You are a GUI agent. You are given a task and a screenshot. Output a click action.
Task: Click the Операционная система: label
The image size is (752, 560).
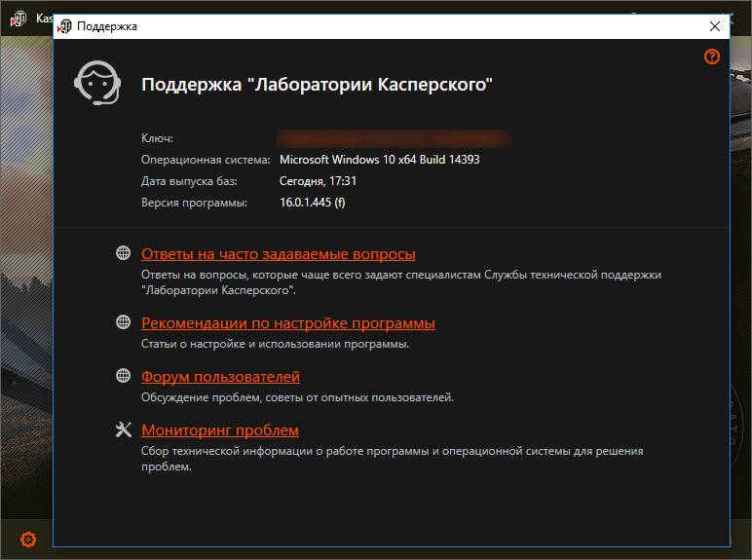coord(206,160)
